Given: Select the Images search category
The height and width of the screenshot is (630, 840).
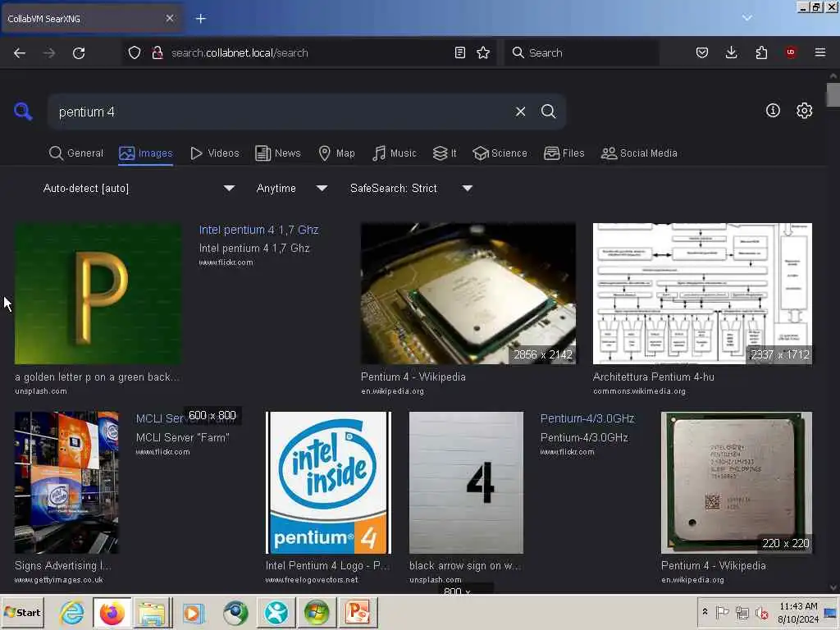Looking at the screenshot, I should (x=146, y=153).
